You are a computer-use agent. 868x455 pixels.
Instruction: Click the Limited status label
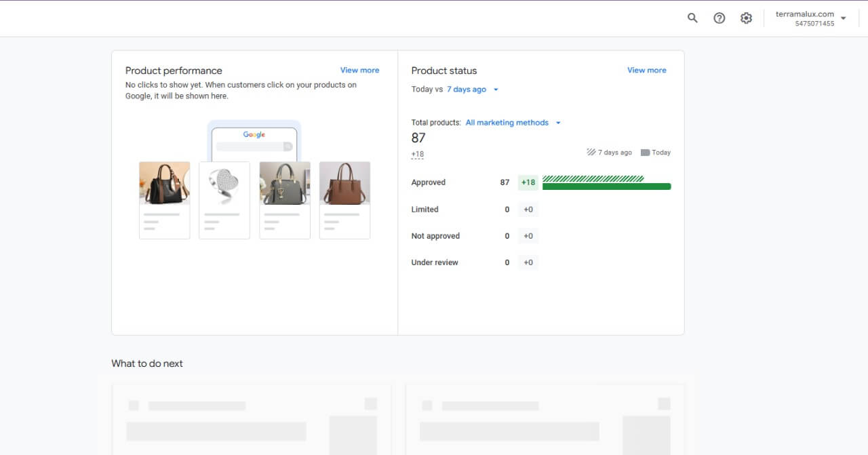tap(425, 210)
